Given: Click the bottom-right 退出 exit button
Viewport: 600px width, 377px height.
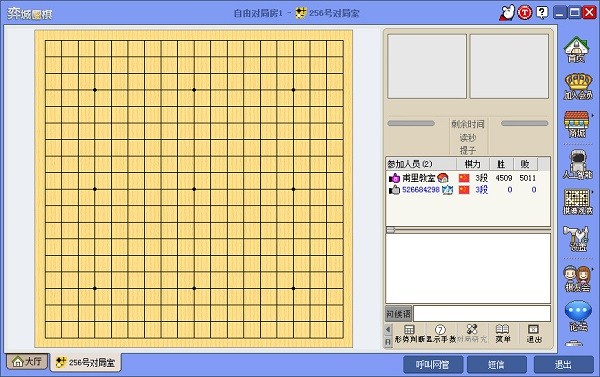Looking at the screenshot, I should coord(563,364).
